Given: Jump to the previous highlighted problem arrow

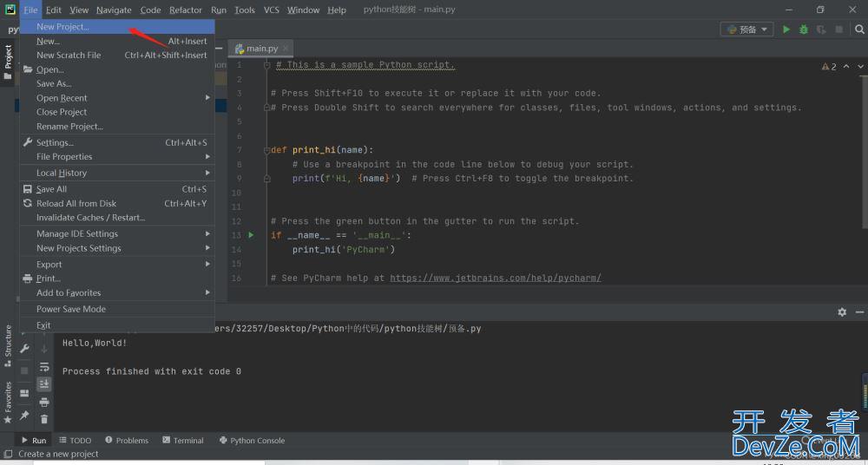Looking at the screenshot, I should pos(846,67).
